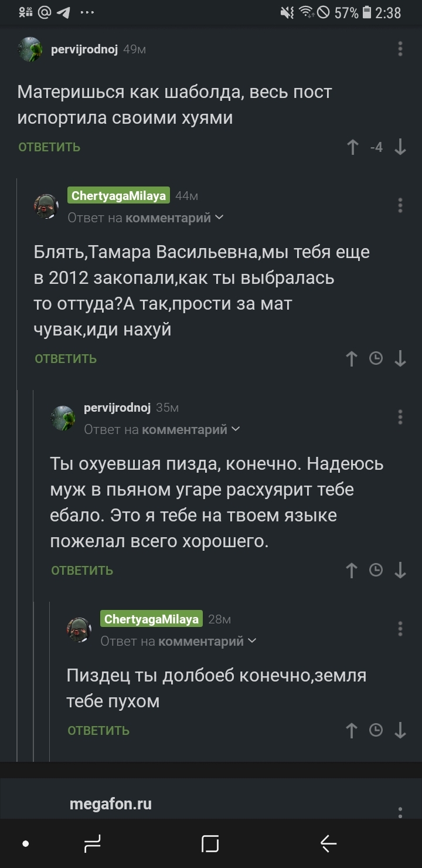
Task: Upvote the first pervijrodnoj comment
Action: tap(352, 147)
